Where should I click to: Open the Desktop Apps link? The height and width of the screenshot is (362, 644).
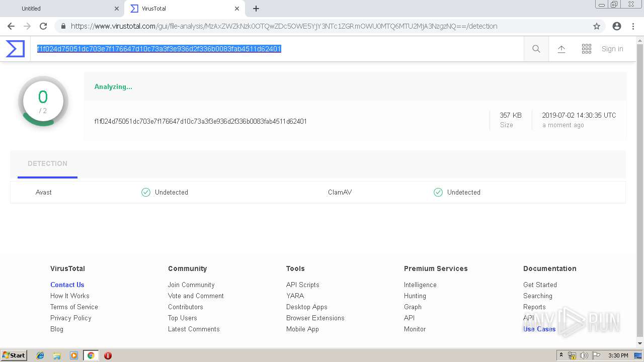click(x=307, y=307)
